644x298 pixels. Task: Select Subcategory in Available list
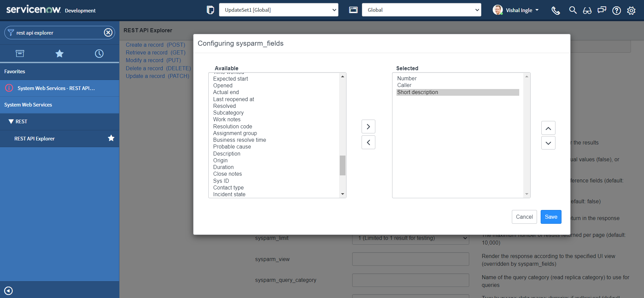pos(228,113)
